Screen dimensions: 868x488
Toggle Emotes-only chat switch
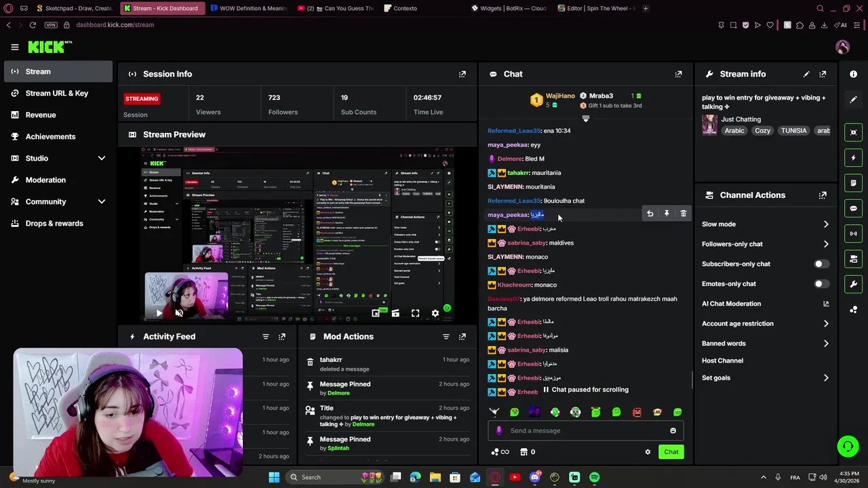pos(821,284)
